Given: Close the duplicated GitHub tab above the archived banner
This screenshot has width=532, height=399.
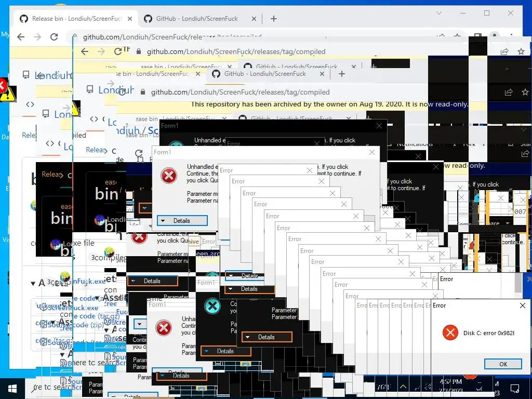Looking at the screenshot, I should point(322,74).
